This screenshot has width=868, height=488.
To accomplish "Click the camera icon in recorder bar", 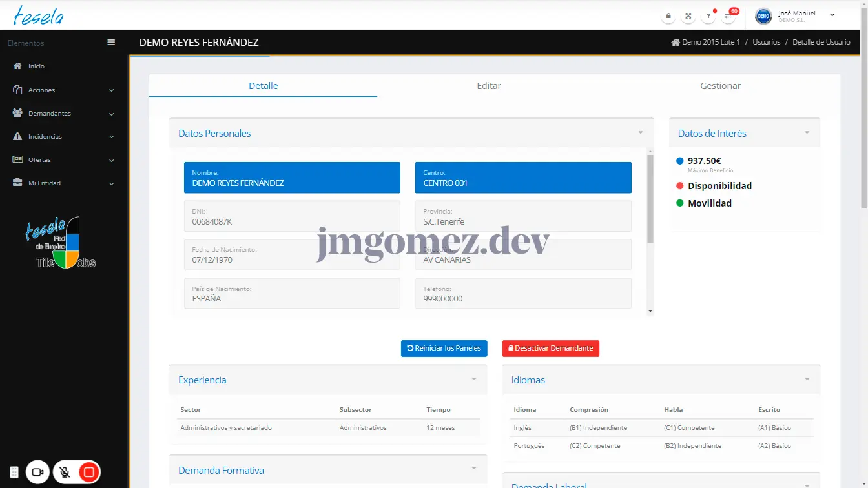I will click(37, 473).
